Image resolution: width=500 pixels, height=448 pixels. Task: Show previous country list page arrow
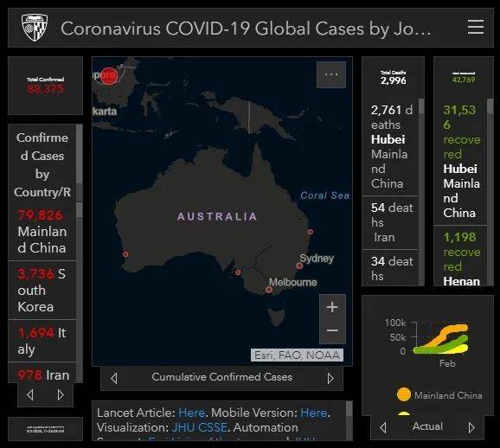pos(30,394)
